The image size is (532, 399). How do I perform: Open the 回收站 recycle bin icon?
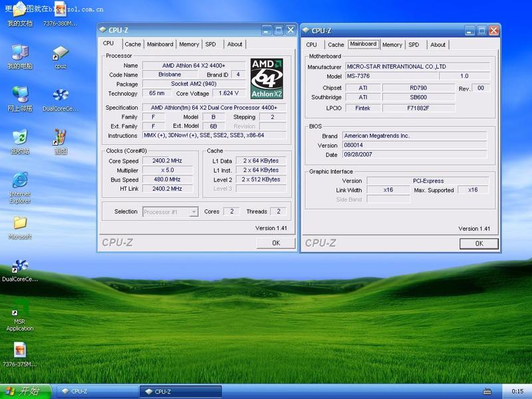[x=20, y=137]
